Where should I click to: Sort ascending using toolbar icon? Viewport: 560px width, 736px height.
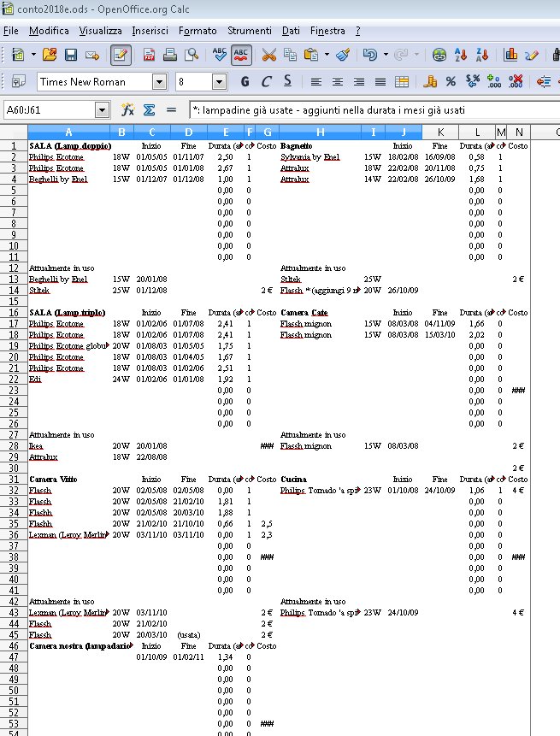click(x=462, y=55)
